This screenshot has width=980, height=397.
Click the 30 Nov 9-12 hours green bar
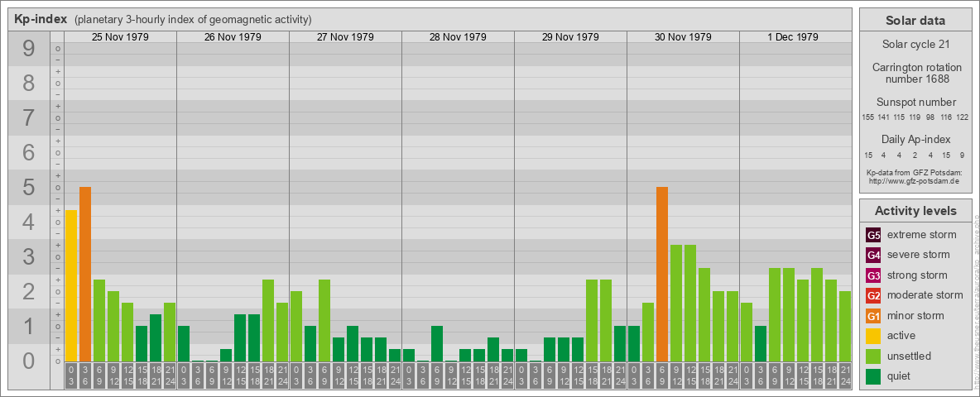[676, 304]
